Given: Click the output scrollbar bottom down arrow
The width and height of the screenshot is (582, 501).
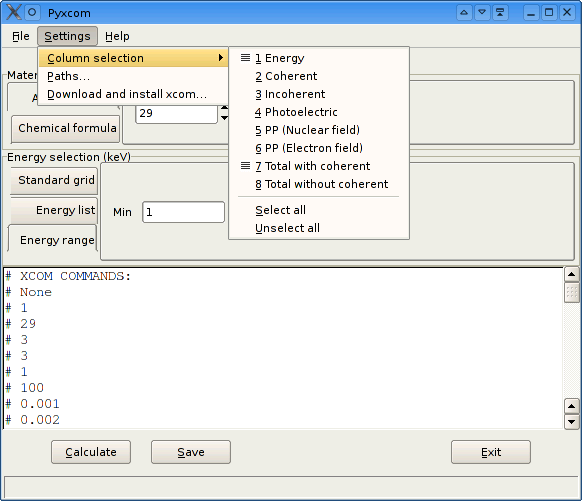Looking at the screenshot, I should 572,422.
